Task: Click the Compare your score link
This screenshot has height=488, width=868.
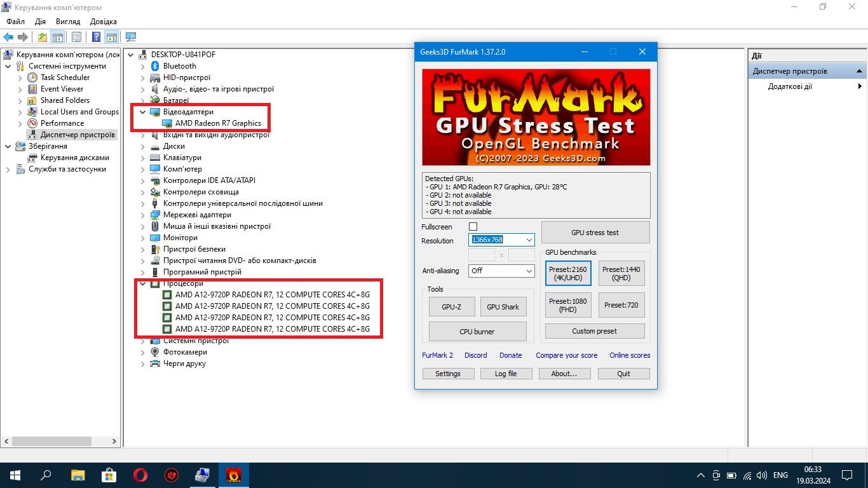Action: (x=567, y=355)
